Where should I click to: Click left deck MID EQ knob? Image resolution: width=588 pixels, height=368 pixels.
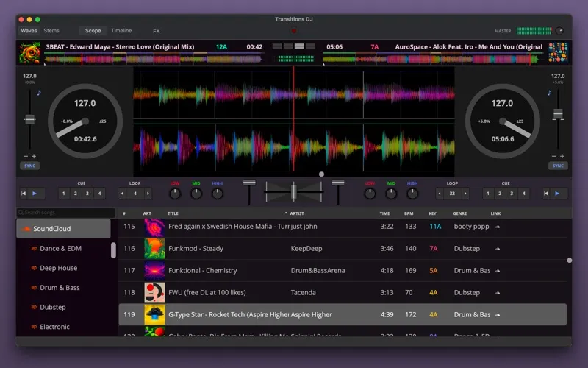(x=196, y=194)
